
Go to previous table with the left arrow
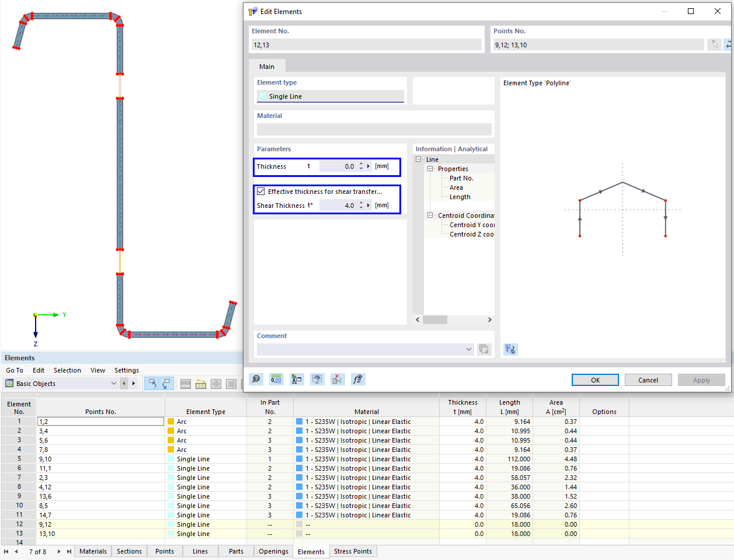click(x=16, y=551)
